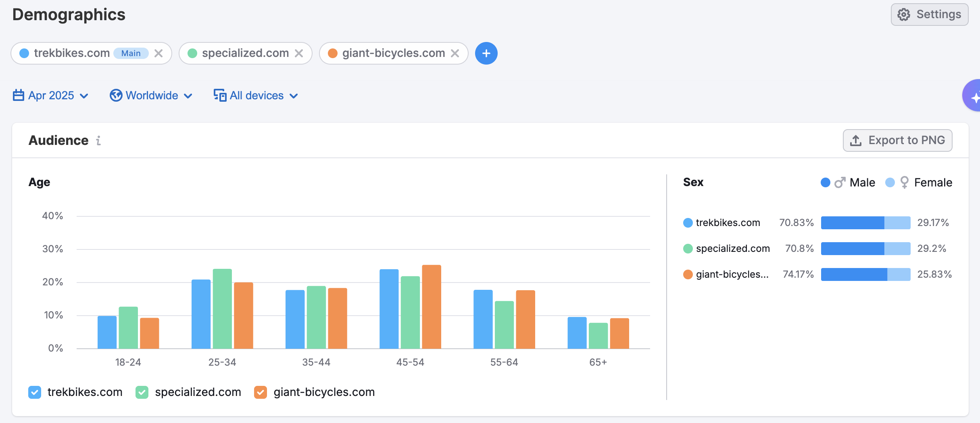Uncheck specialized.com in chart legend

coord(142,392)
